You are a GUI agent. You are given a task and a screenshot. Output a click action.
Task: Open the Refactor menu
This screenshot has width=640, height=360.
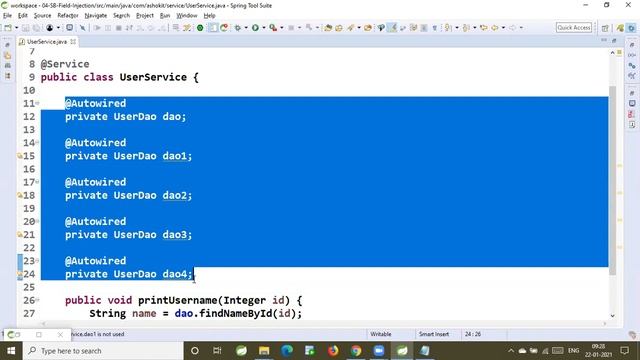(68, 16)
